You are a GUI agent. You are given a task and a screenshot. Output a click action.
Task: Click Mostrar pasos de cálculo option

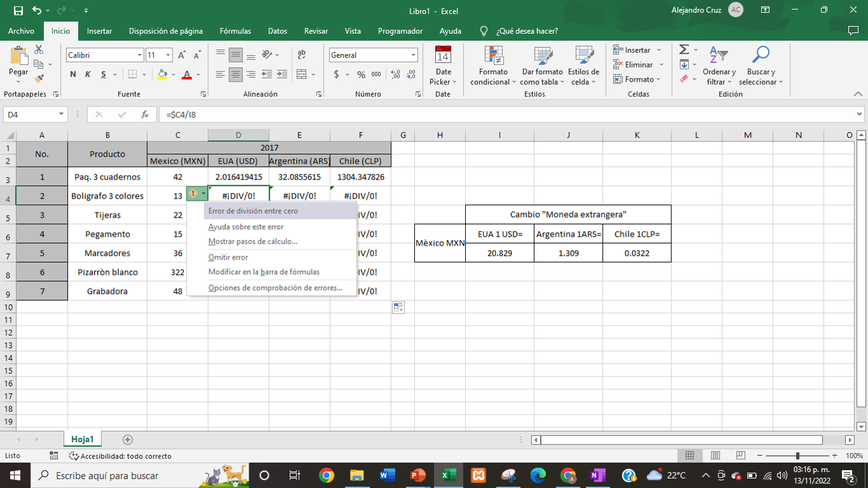point(253,242)
